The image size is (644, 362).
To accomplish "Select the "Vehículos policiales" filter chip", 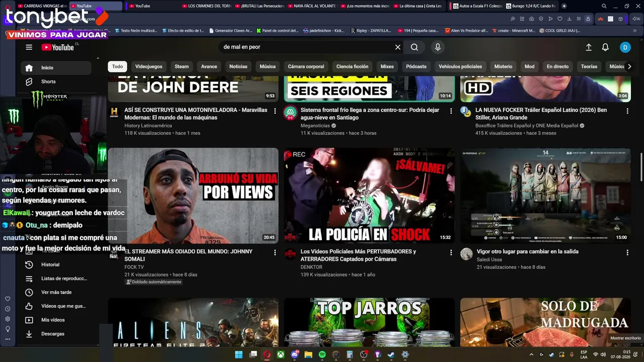I will 460,66.
